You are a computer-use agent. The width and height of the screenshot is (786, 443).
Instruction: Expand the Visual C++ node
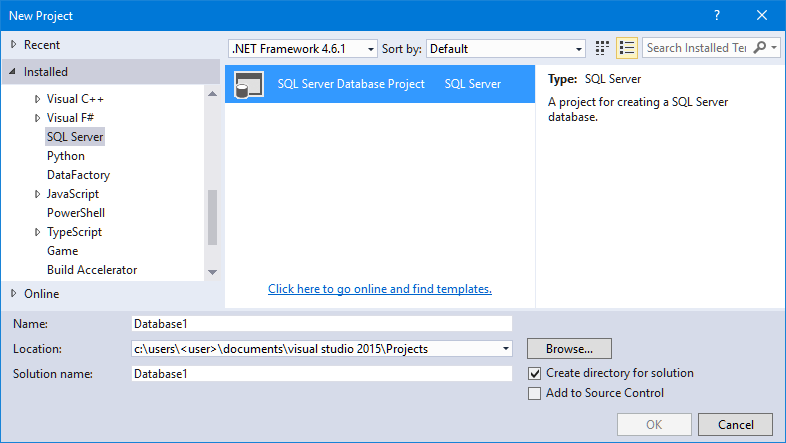(x=37, y=99)
